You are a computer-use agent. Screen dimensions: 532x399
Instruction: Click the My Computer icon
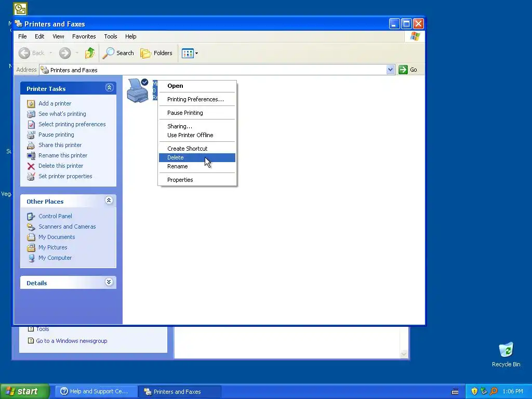(x=31, y=258)
